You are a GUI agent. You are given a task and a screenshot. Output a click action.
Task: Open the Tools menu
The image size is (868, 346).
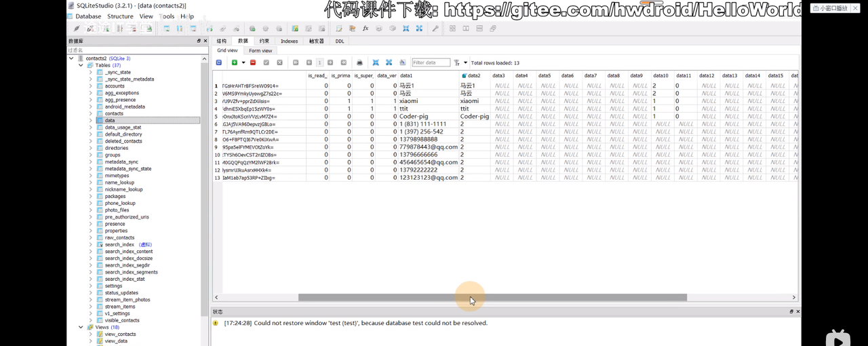[166, 16]
